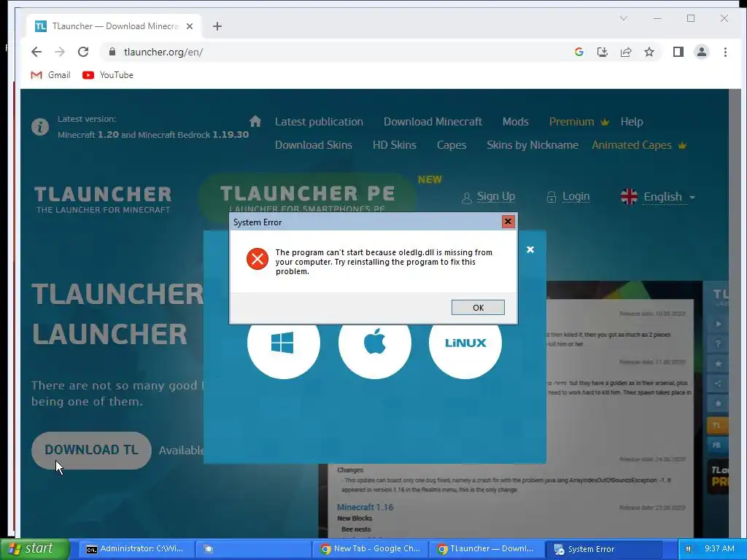Open Gmail bookmark

(x=50, y=75)
